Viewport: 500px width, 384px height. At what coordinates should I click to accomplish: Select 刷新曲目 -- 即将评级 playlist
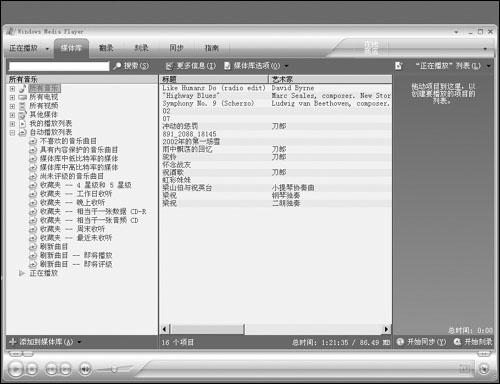(x=76, y=264)
